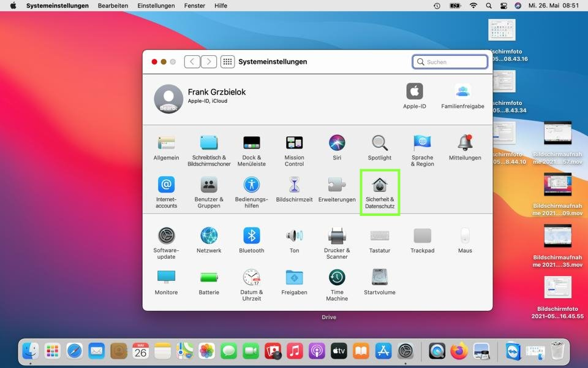Screen dimensions: 588x368
Task: Open Maus mouse settings
Action: click(x=465, y=240)
